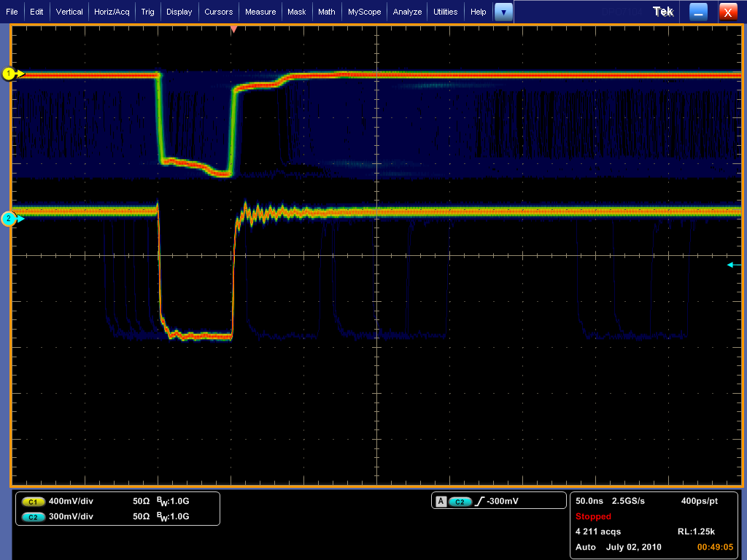Expand the blue menu bar dropdown arrow
747x560 pixels.
pos(503,12)
